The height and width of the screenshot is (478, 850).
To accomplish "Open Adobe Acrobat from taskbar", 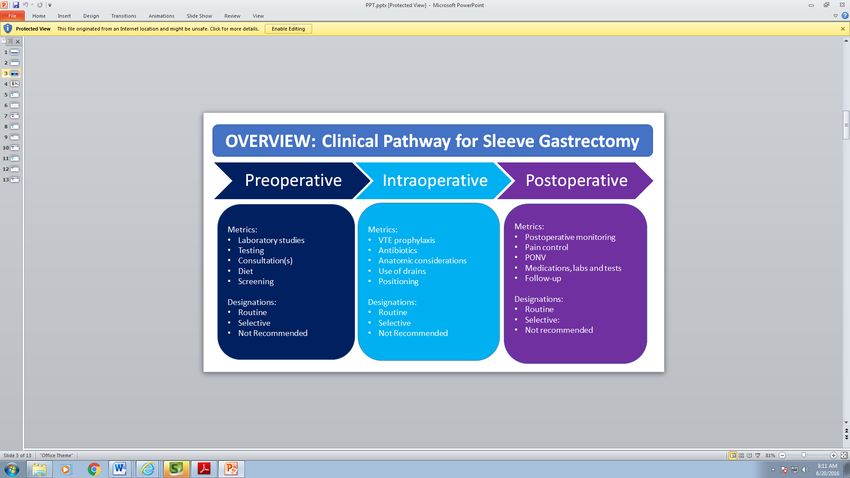I will click(204, 469).
